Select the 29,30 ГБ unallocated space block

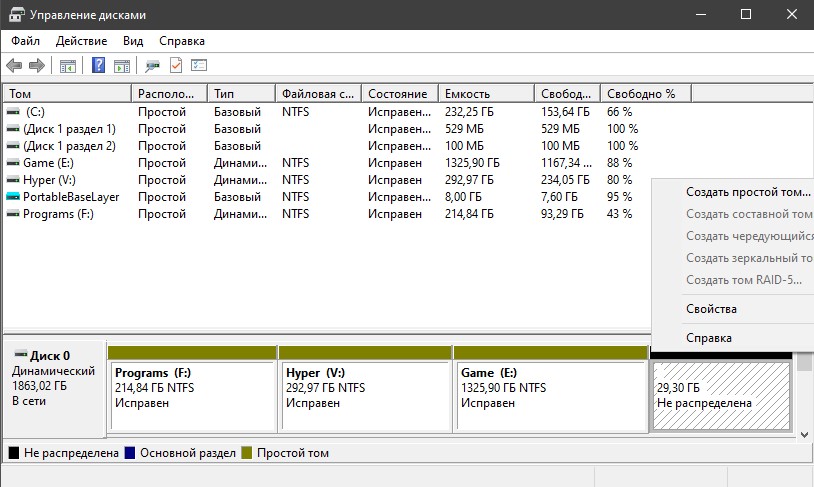coord(721,396)
